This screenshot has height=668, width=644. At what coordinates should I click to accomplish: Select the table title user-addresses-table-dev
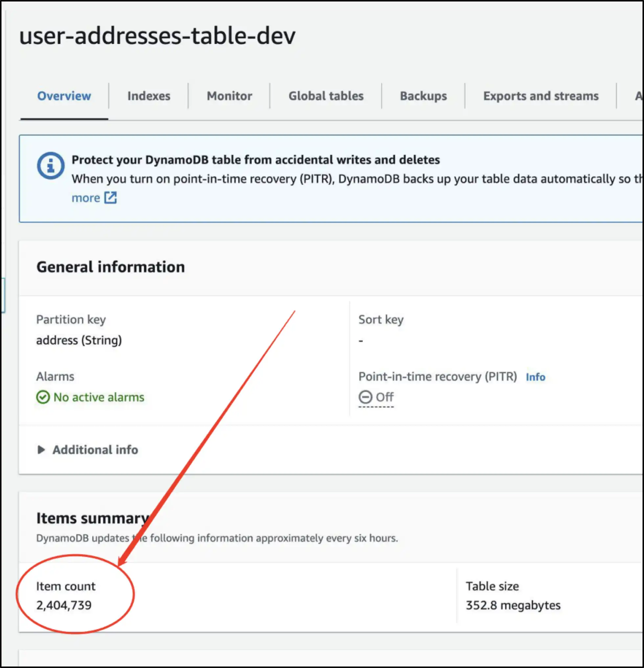point(157,35)
